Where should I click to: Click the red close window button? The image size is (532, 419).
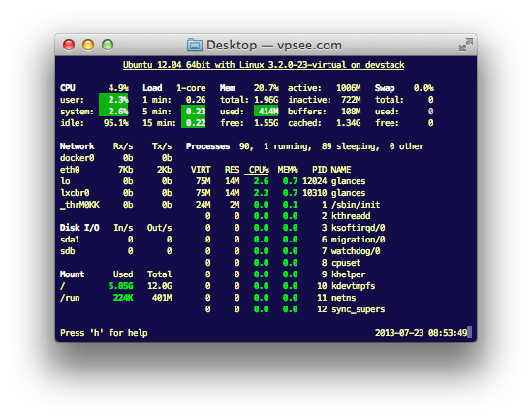(x=69, y=45)
